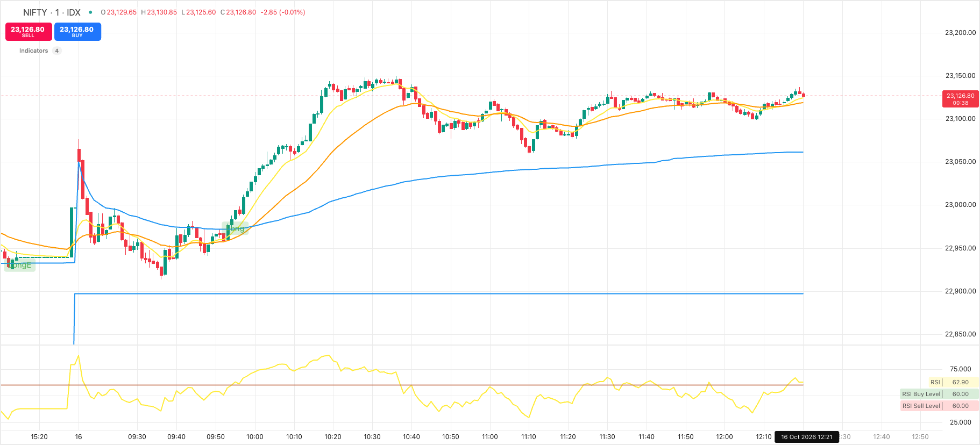Viewport: 980px width, 445px height.
Task: Click the 10:00 time axis label
Action: click(x=255, y=437)
